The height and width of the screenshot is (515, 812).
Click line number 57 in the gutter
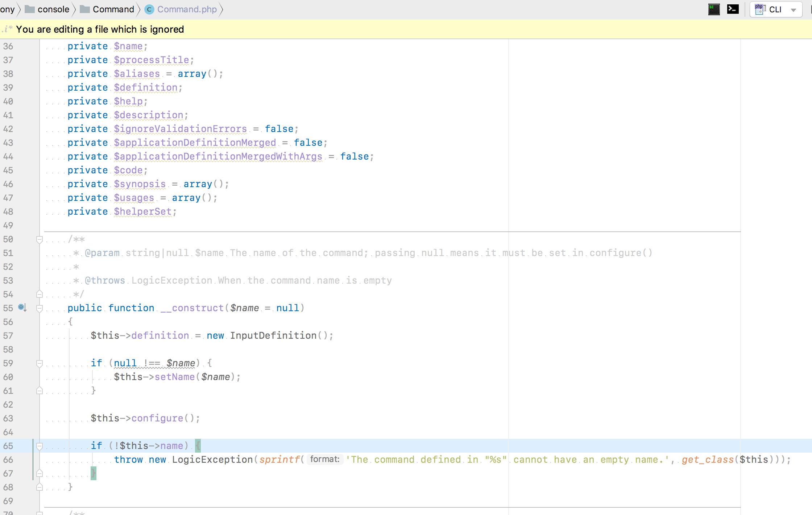[x=8, y=335]
